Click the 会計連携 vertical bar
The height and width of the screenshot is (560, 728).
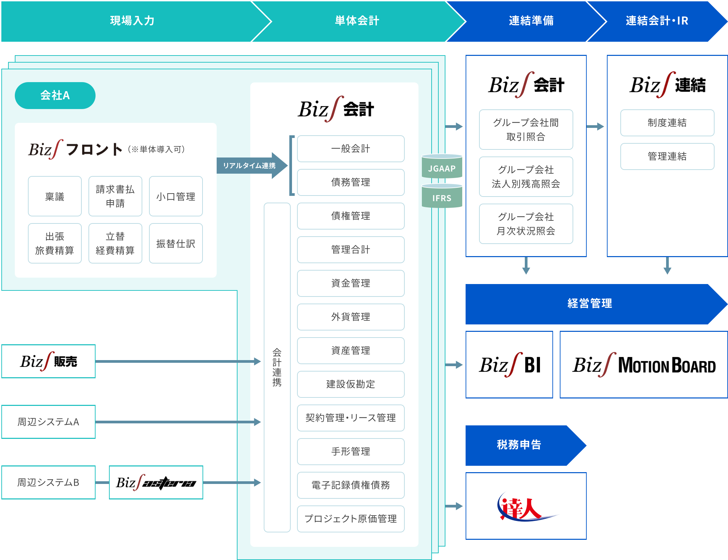pyautogui.click(x=277, y=367)
